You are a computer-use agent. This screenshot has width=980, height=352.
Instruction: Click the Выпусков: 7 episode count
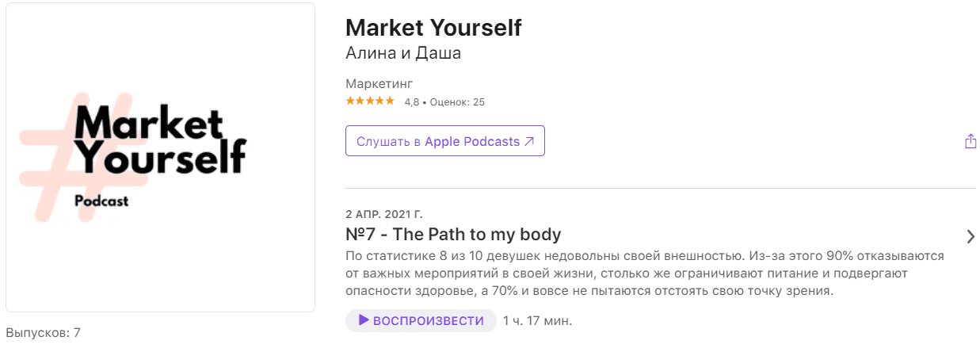43,333
